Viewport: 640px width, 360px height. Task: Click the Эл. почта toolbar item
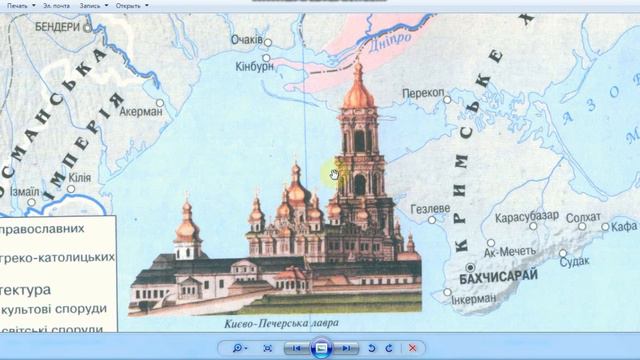(x=56, y=6)
